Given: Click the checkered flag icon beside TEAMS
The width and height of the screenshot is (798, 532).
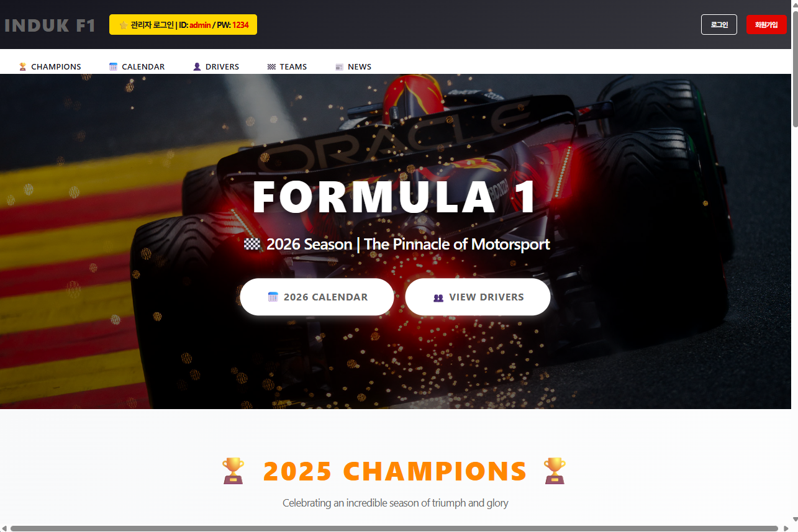Looking at the screenshot, I should [x=271, y=67].
